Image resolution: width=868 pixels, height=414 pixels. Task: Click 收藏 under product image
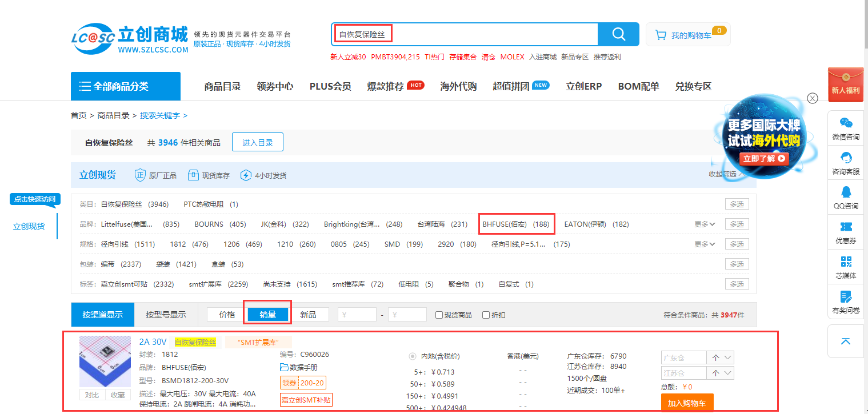pos(118,395)
